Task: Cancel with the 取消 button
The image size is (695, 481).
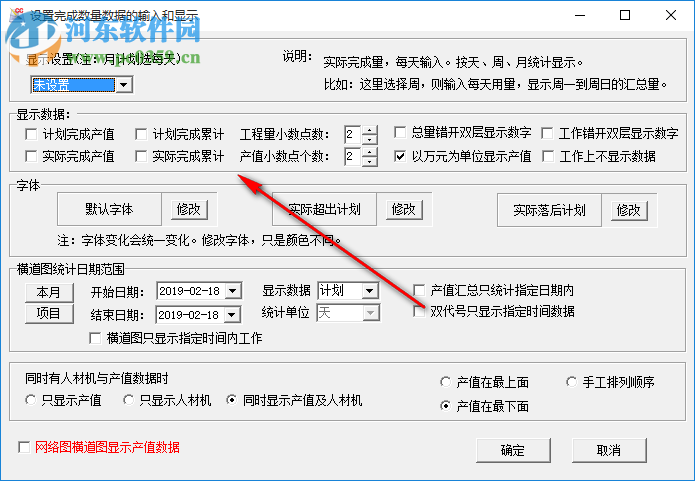Action: (609, 450)
